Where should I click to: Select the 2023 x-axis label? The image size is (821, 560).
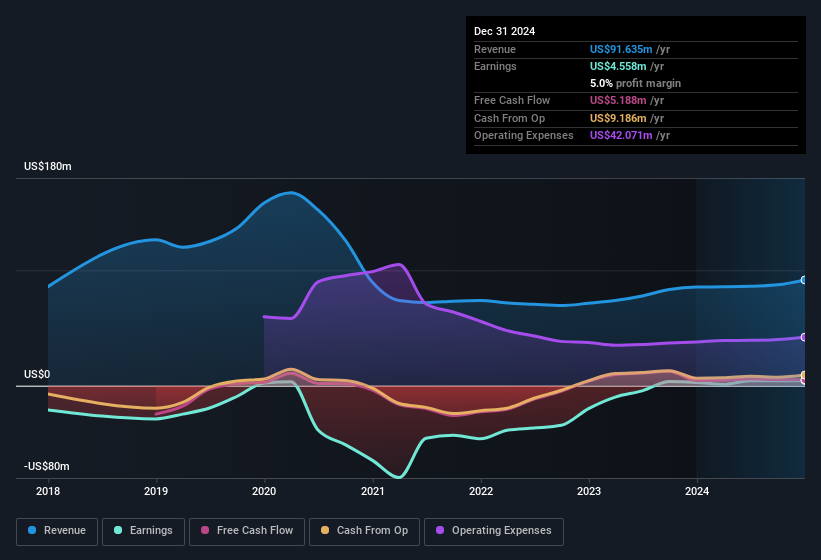(x=589, y=491)
